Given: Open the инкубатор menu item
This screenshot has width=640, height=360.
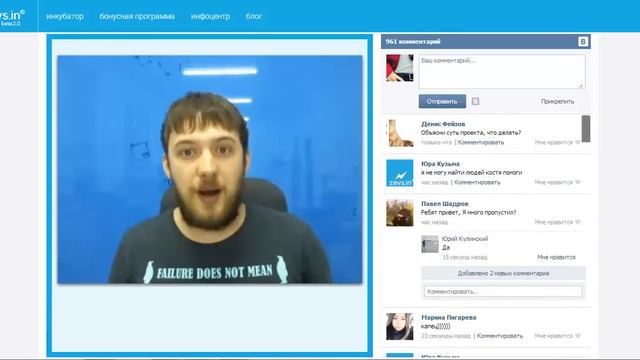Looking at the screenshot, I should pos(65,16).
